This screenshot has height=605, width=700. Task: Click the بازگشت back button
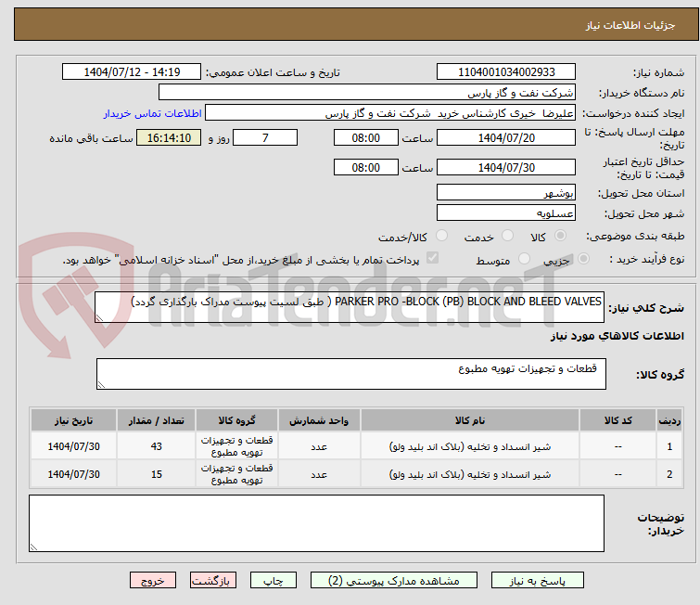tap(214, 580)
